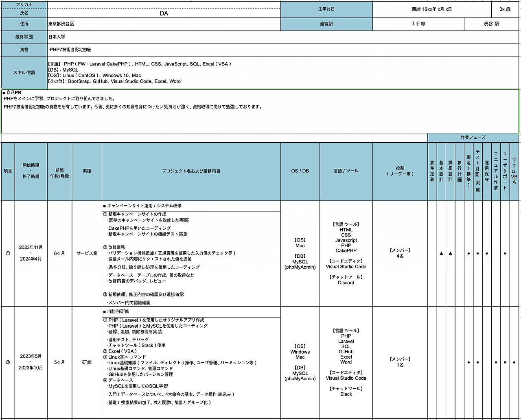The image size is (521, 420).
Task: Select the 作業フェーズ header cell
Action: 473,137
